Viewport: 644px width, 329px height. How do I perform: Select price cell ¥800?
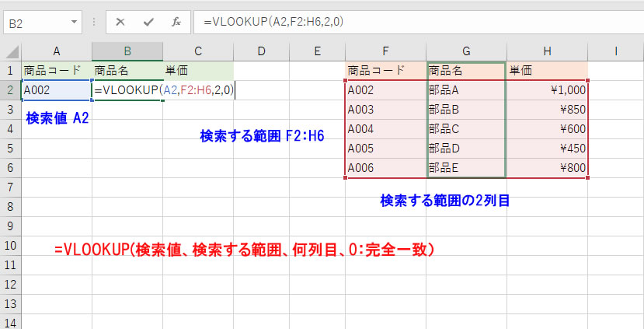547,168
